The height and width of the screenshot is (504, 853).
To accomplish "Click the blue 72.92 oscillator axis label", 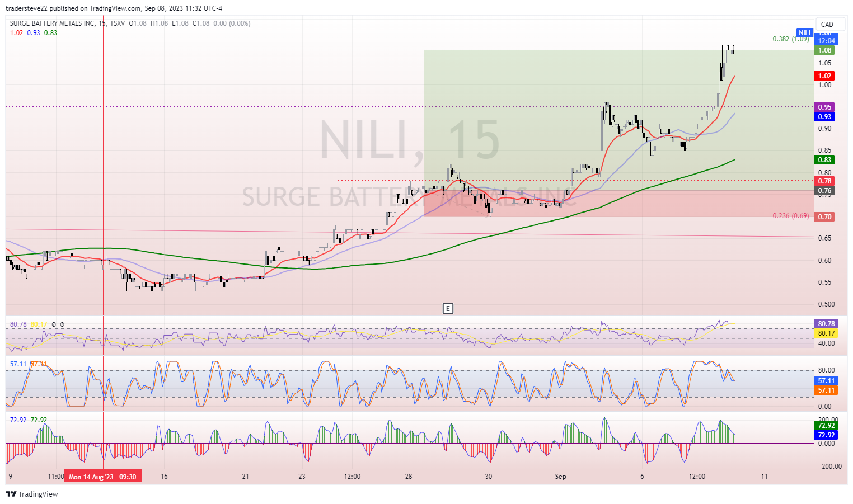I will [826, 435].
